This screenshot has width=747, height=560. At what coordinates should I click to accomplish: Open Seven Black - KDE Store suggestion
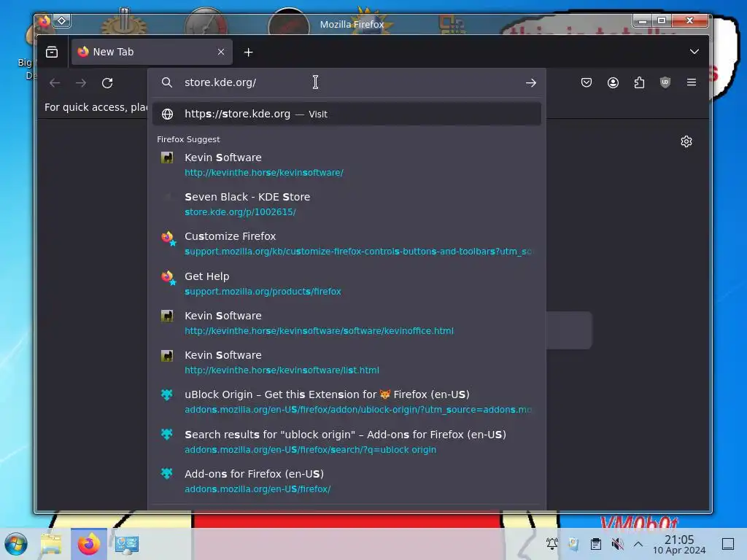(347, 204)
